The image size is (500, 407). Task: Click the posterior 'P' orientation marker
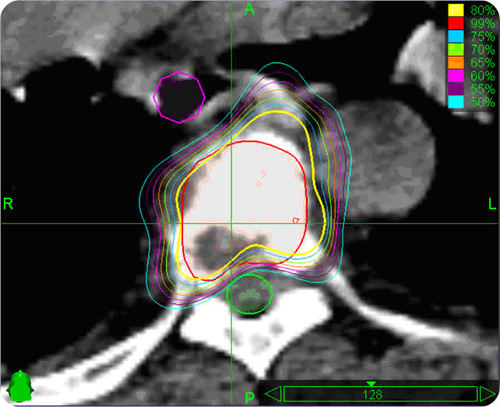pyautogui.click(x=250, y=397)
